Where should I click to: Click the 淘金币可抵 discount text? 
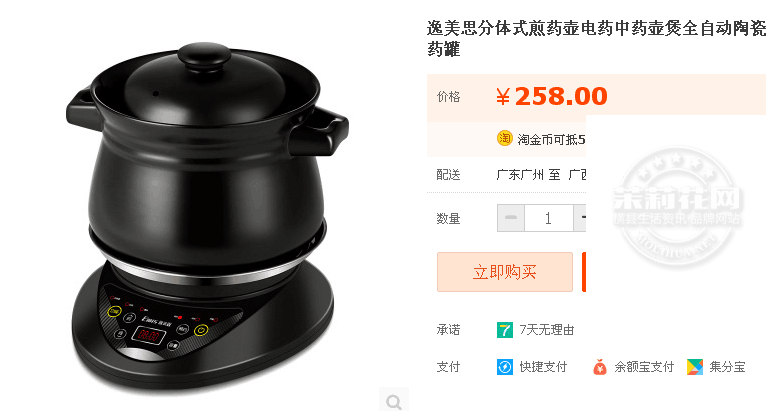[x=551, y=139]
